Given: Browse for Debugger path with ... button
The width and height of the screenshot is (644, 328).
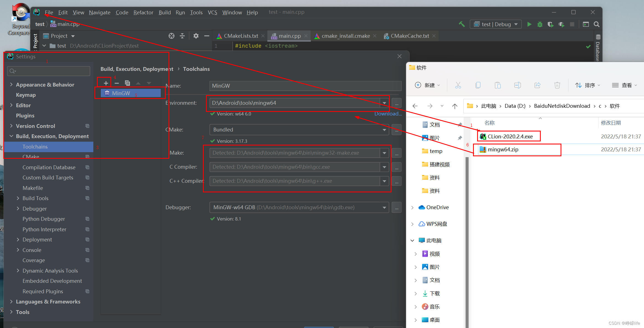Looking at the screenshot, I should pos(397,208).
